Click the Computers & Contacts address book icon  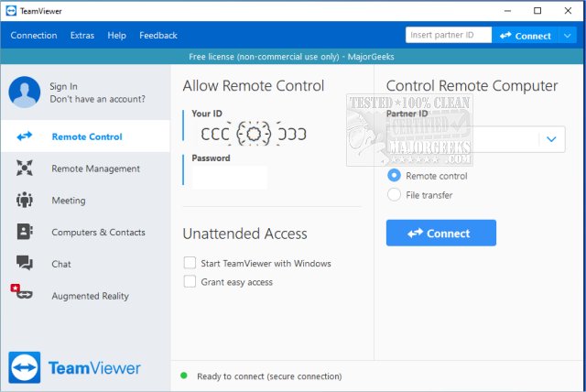(25, 233)
